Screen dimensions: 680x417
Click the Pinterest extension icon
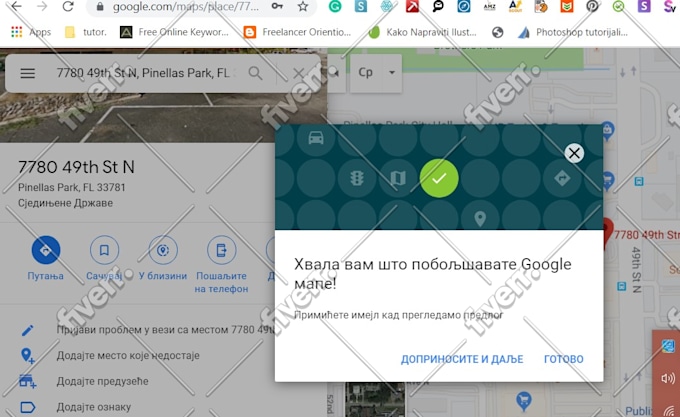click(x=592, y=6)
